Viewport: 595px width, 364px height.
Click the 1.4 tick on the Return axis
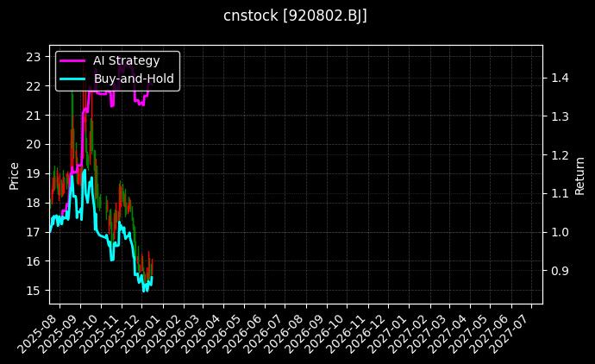click(x=559, y=78)
